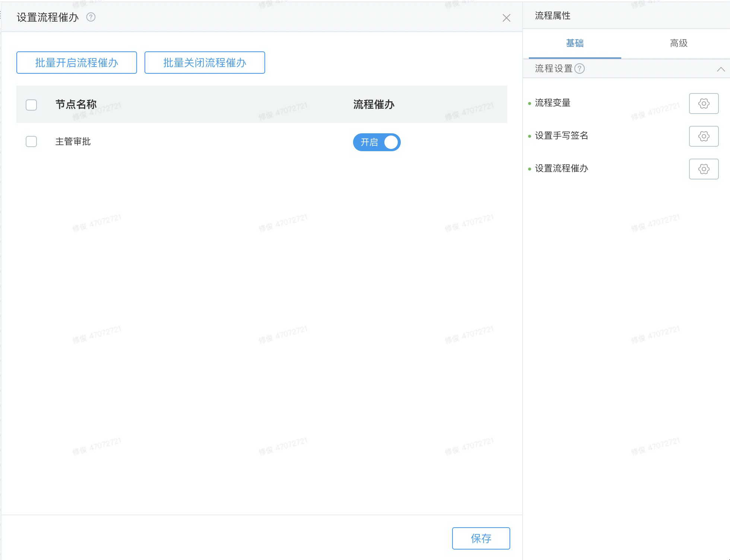Toggle the 开启 switch for 主管审批
Screen dimensions: 730x560
click(377, 142)
